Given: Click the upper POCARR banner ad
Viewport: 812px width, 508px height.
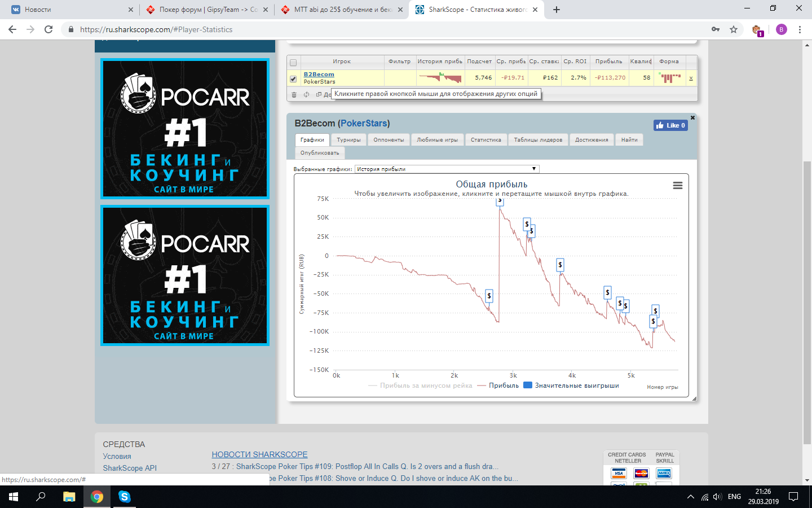Looking at the screenshot, I should (185, 129).
